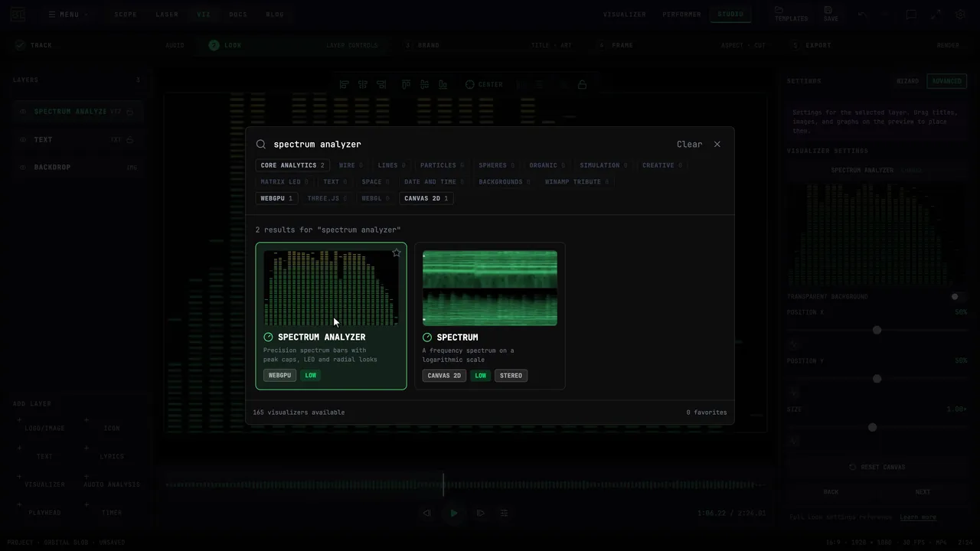Toggle the Creative category filter

click(662, 165)
